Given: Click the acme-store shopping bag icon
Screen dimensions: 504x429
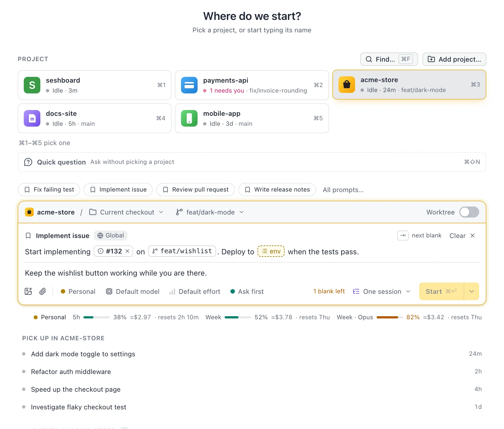Looking at the screenshot, I should (347, 85).
